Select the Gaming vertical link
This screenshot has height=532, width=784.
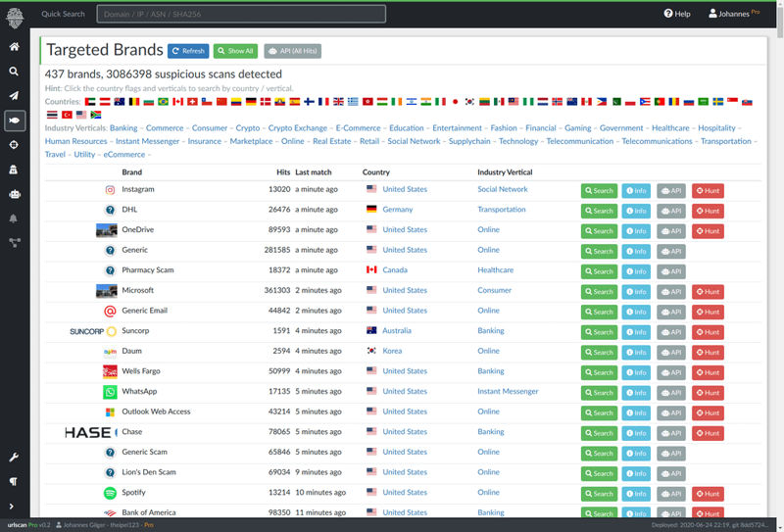pos(577,128)
